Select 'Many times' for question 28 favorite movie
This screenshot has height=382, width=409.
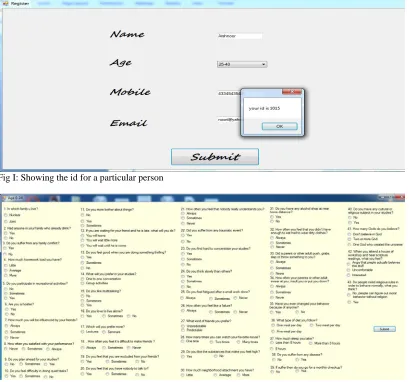[x=239, y=342]
